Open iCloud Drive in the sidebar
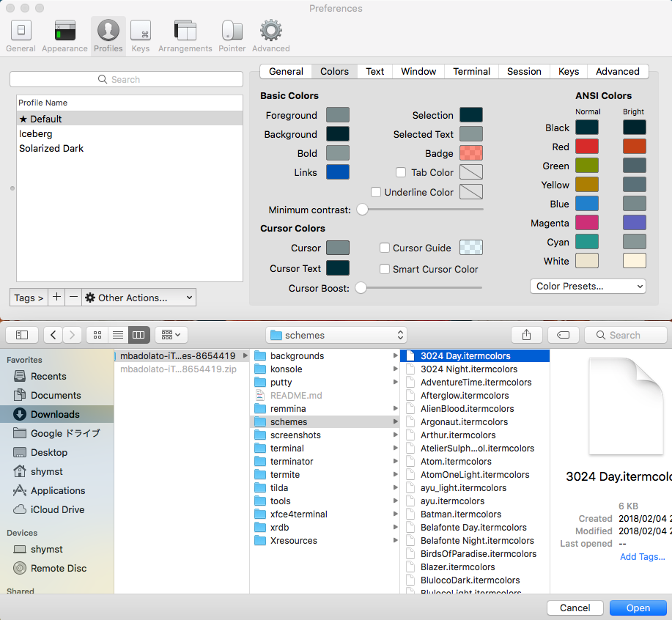Screen dimensions: 672x620 [x=57, y=509]
